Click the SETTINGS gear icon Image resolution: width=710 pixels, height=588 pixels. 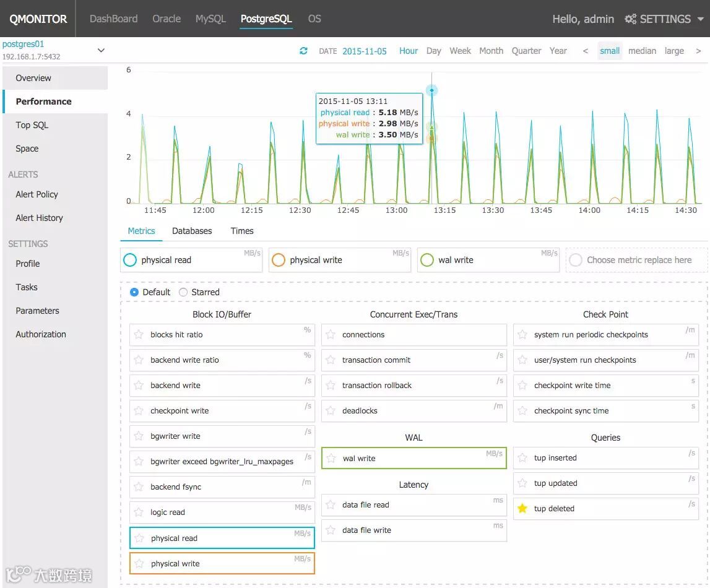[x=630, y=19]
